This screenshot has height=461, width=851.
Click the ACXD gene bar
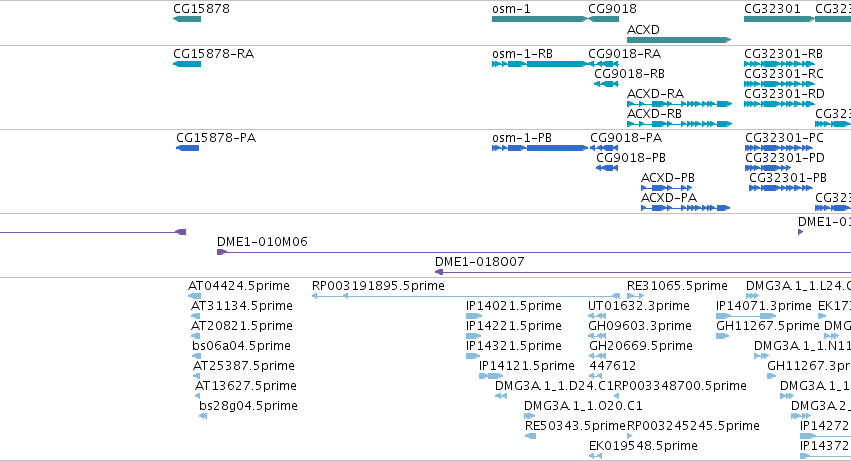[x=679, y=40]
